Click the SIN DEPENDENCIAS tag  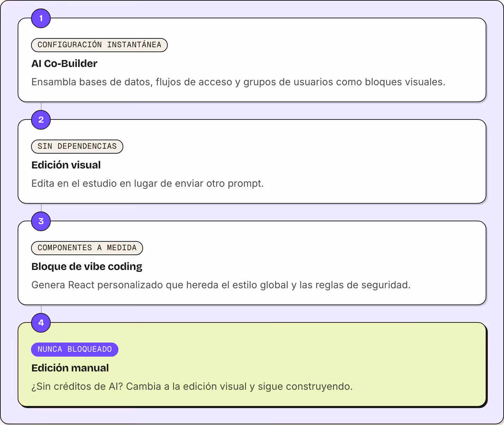(x=77, y=147)
